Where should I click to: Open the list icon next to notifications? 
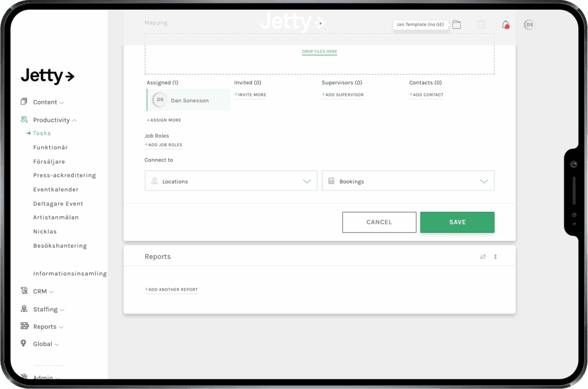tap(481, 25)
